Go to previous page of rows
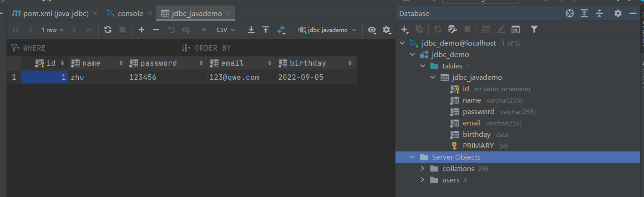This screenshot has width=644, height=197. 30,30
